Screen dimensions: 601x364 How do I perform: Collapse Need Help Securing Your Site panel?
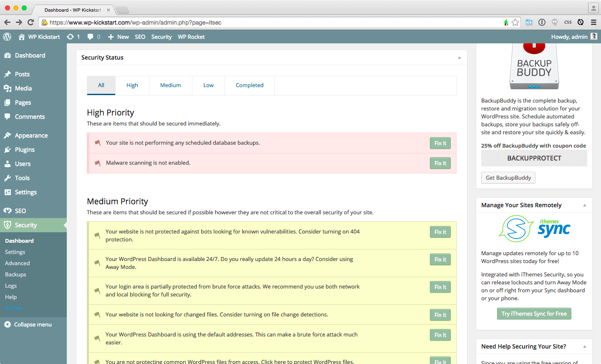[x=585, y=346]
